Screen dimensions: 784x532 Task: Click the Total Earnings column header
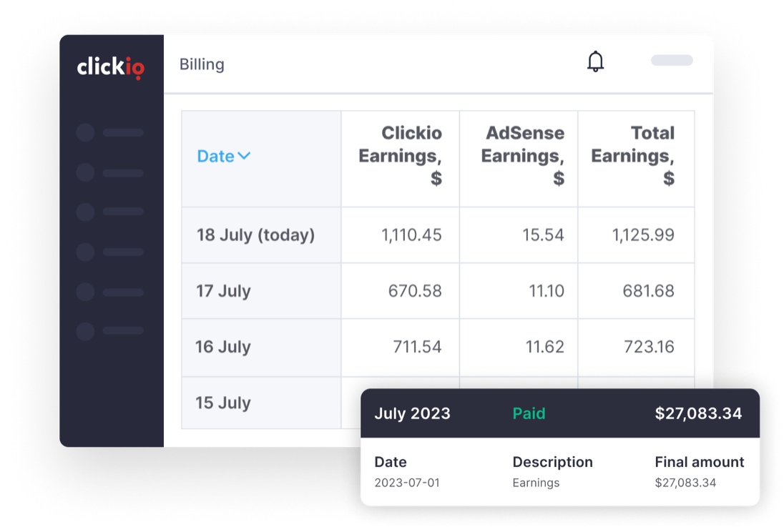tap(632, 155)
